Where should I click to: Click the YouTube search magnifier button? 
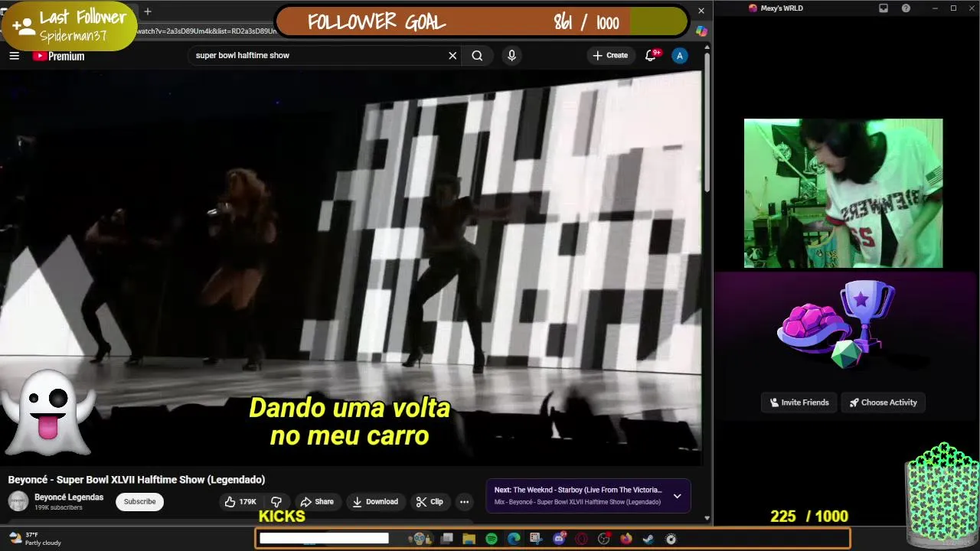pos(477,55)
